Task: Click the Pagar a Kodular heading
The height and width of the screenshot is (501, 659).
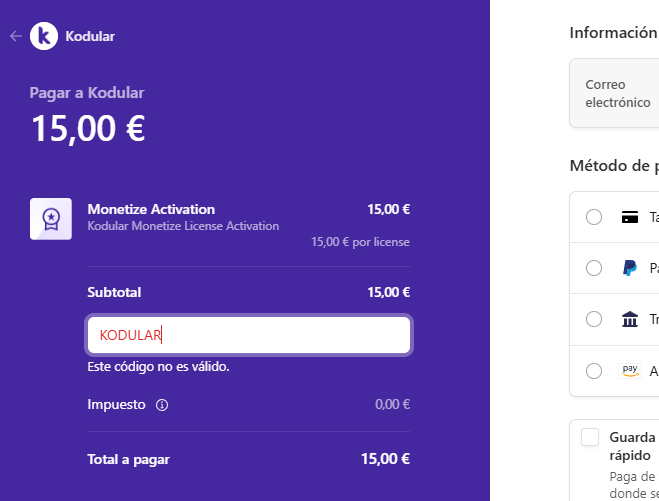Action: (87, 93)
